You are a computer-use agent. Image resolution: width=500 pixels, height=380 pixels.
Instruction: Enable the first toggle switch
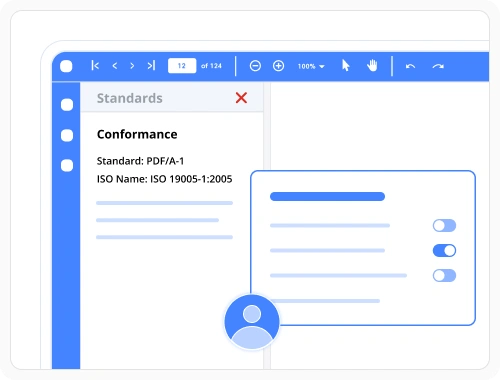pos(444,226)
